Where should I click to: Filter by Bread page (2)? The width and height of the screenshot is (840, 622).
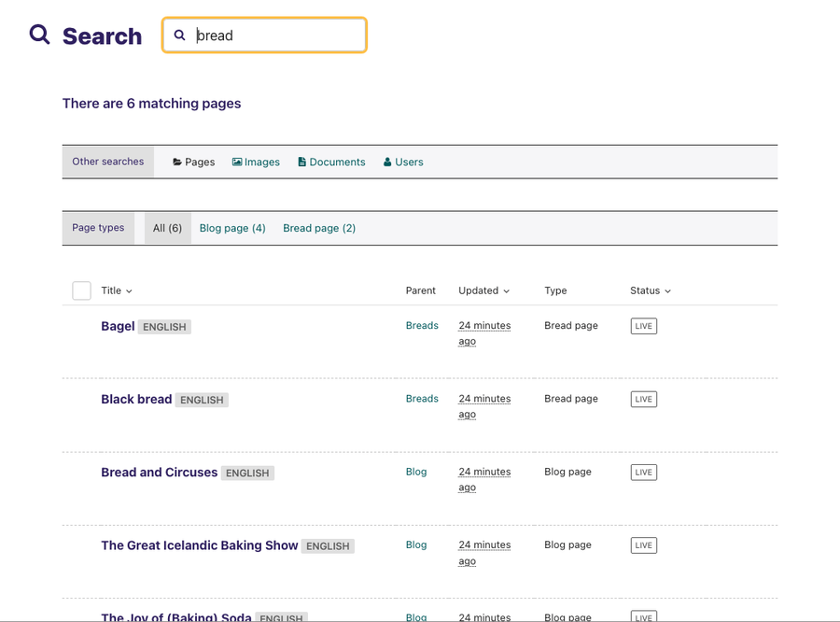(x=319, y=228)
